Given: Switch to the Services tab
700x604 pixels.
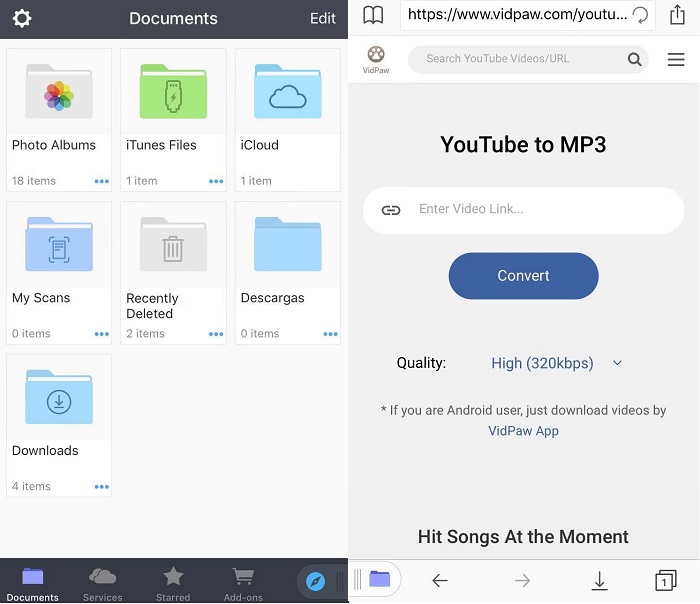Looking at the screenshot, I should [x=103, y=584].
